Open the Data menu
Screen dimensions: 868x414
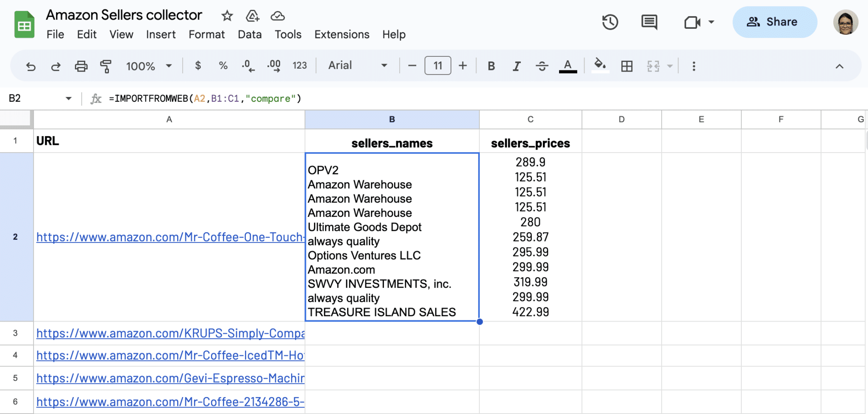click(x=250, y=34)
